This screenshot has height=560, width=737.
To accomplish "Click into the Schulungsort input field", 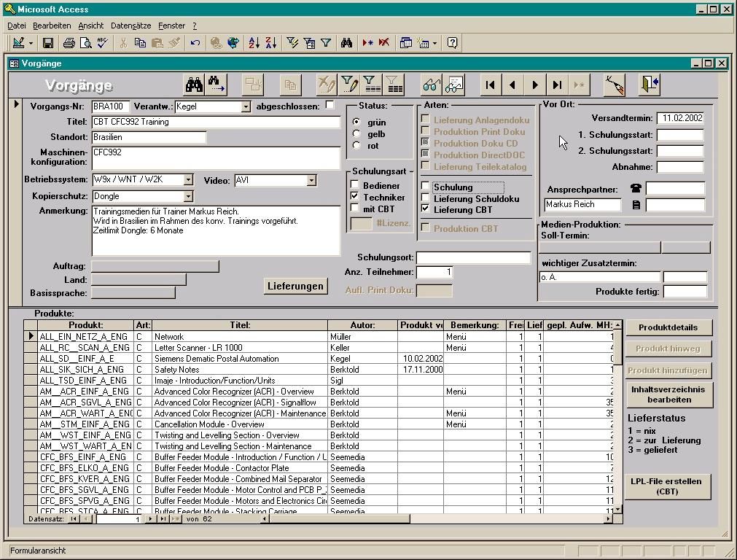I will tap(473, 258).
